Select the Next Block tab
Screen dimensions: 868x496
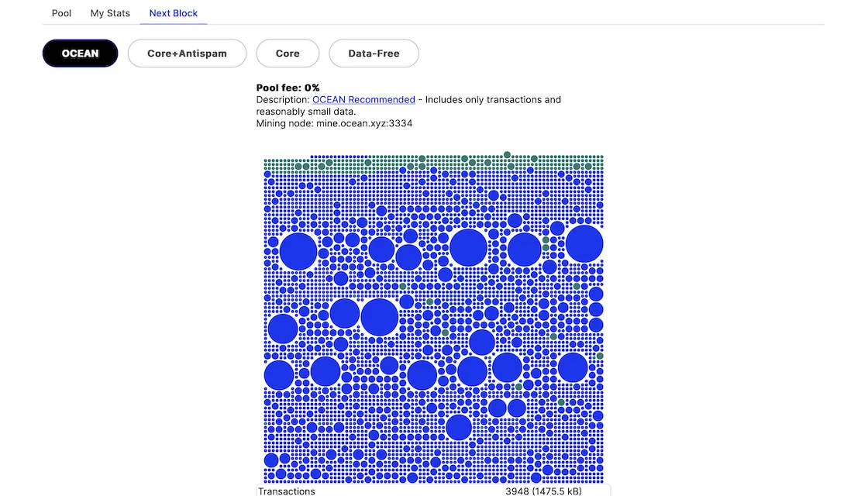click(x=174, y=13)
